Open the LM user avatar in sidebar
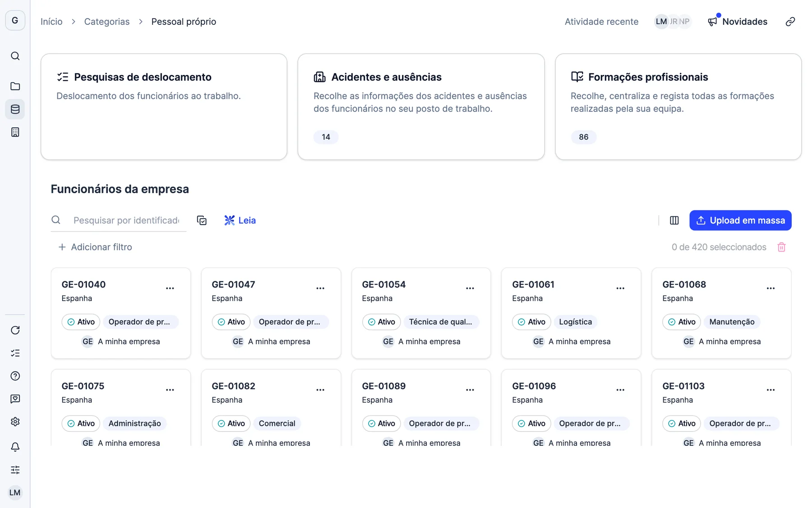The image size is (812, 508). pyautogui.click(x=15, y=493)
